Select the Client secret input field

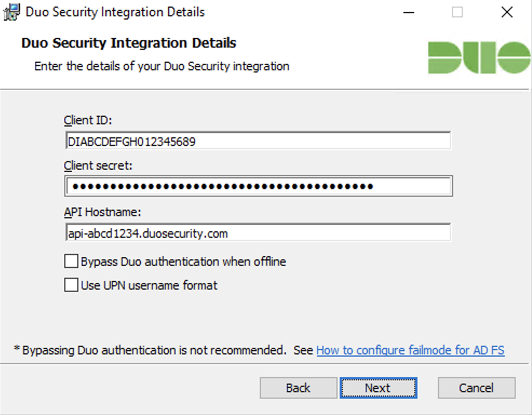point(258,185)
